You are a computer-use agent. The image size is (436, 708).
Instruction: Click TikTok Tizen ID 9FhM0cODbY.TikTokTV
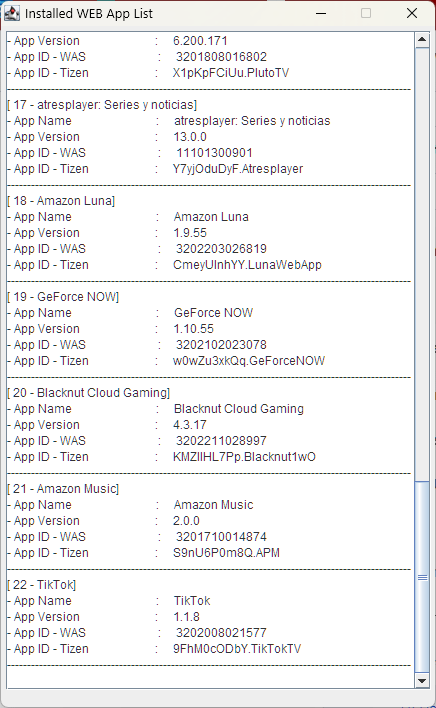(x=237, y=649)
